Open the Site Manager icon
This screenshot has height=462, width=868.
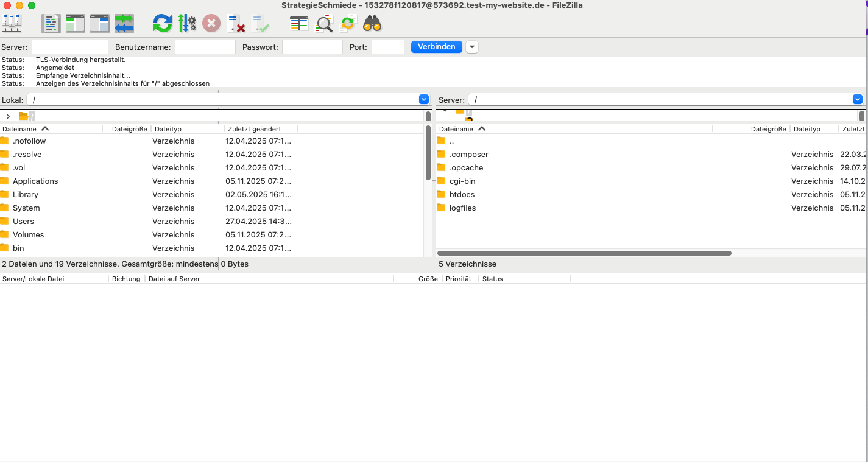pos(12,24)
